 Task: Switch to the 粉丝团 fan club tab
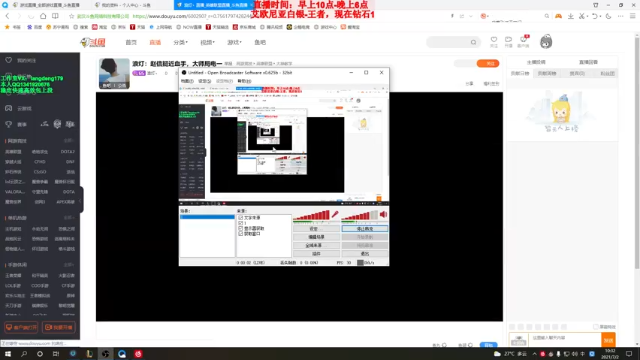[607, 73]
